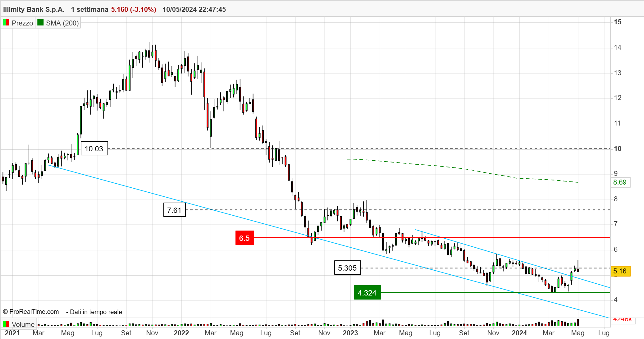Click the 4 value on price axis
644x339 pixels.
(616, 300)
